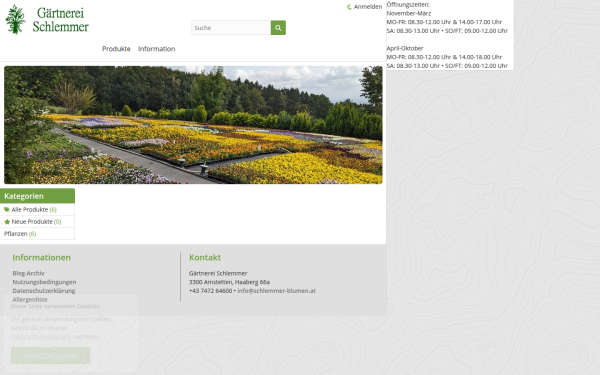Select Neue Produkte category

(x=37, y=222)
